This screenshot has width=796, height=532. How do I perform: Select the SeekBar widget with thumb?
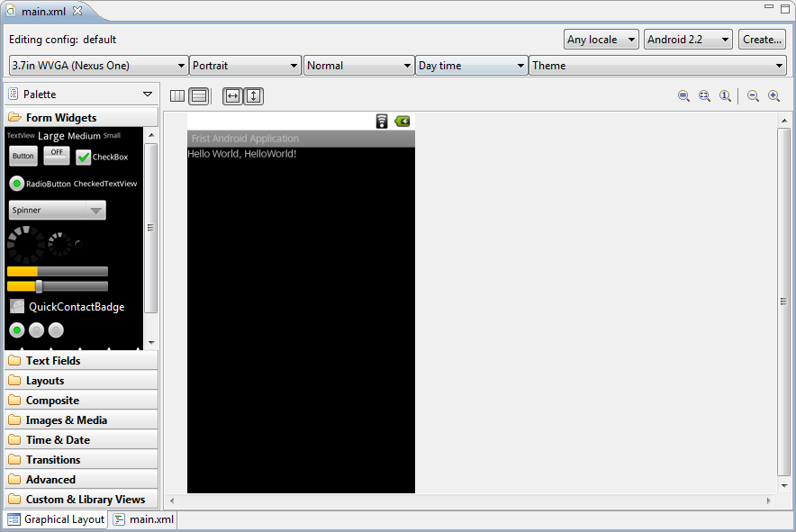(58, 286)
